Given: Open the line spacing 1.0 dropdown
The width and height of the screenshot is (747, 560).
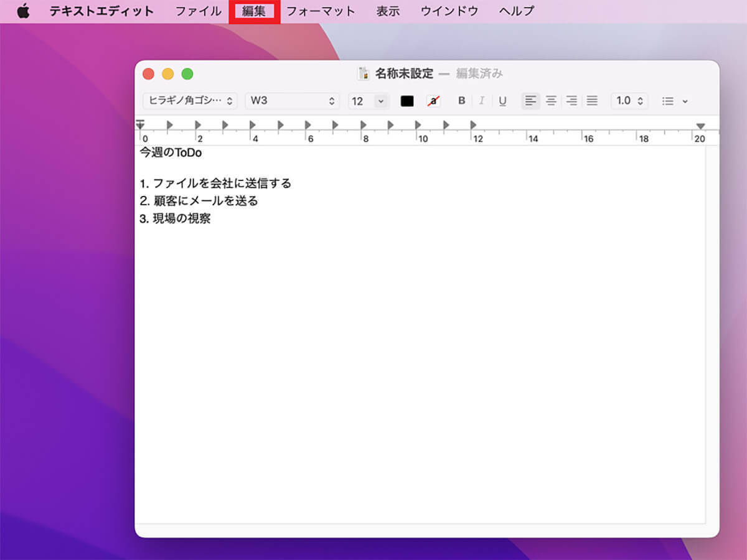Looking at the screenshot, I should [x=629, y=101].
